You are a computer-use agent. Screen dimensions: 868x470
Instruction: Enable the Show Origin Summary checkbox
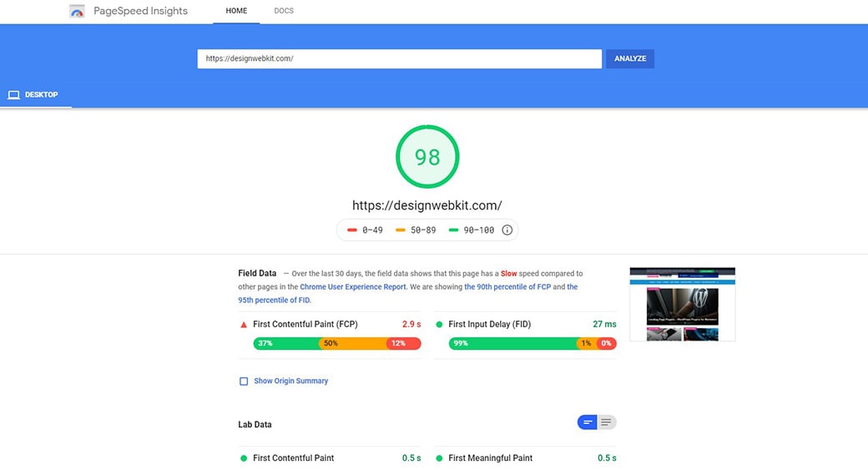(244, 382)
